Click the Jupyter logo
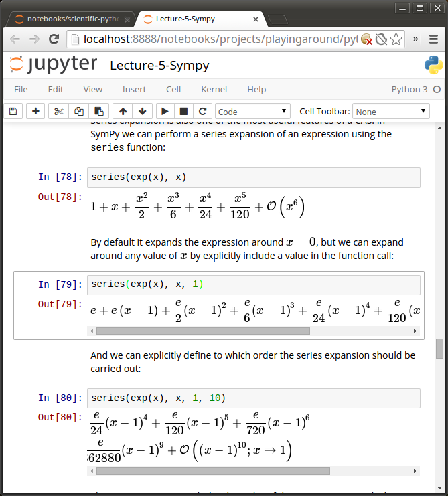 pos(53,64)
